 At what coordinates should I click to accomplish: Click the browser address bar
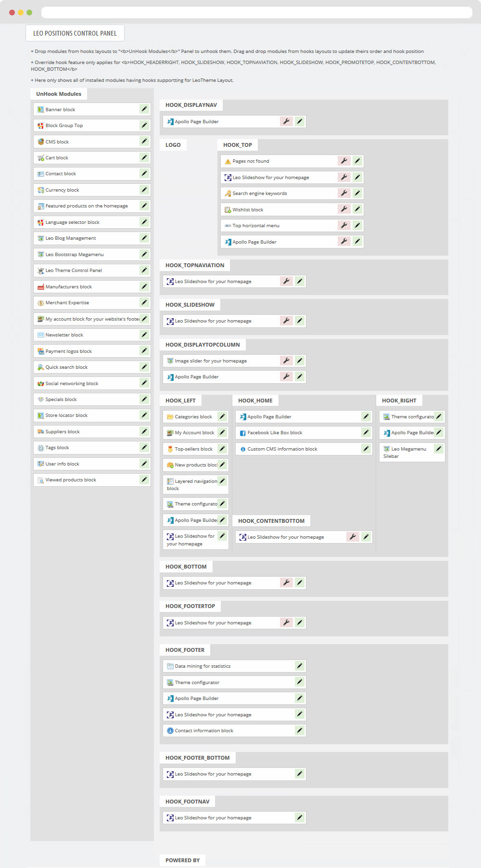[257, 12]
